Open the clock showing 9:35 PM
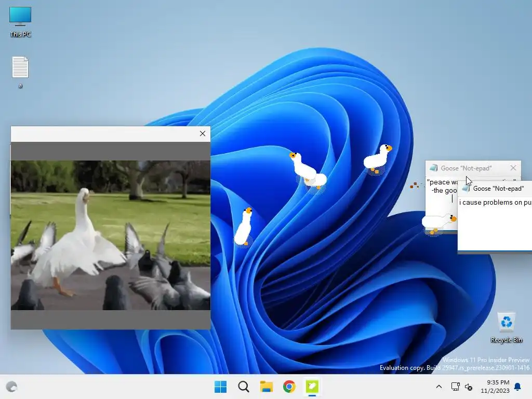This screenshot has width=532, height=399. [x=496, y=387]
